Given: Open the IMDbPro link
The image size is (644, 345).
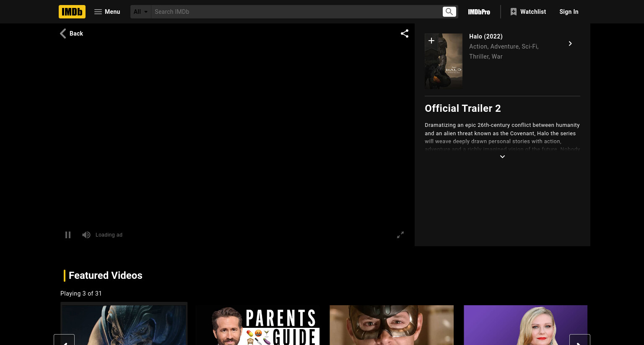Looking at the screenshot, I should click(479, 12).
